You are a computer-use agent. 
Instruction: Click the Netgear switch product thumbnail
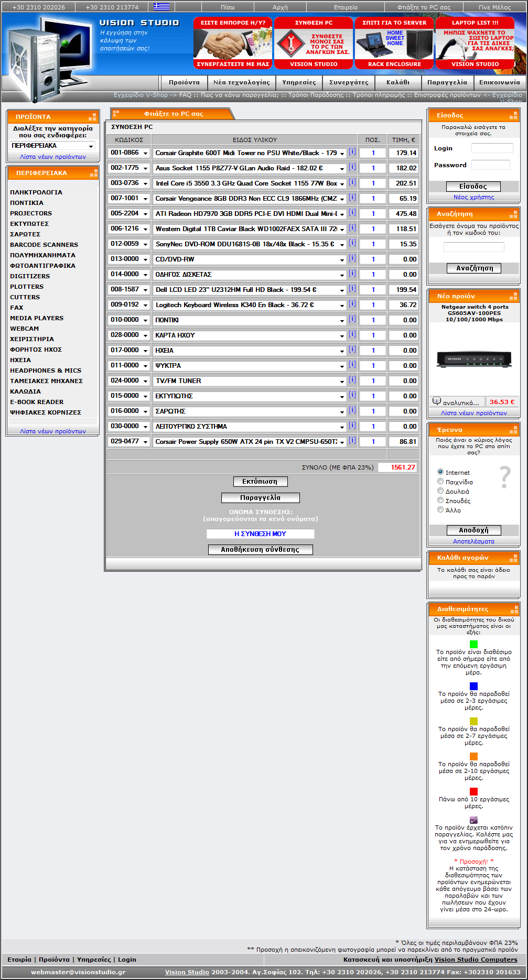(x=473, y=359)
